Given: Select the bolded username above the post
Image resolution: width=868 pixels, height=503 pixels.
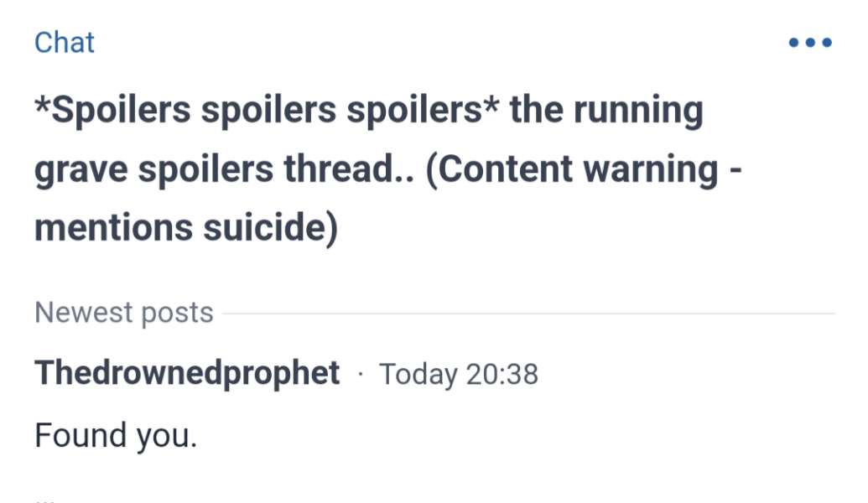Looking at the screenshot, I should point(186,373).
